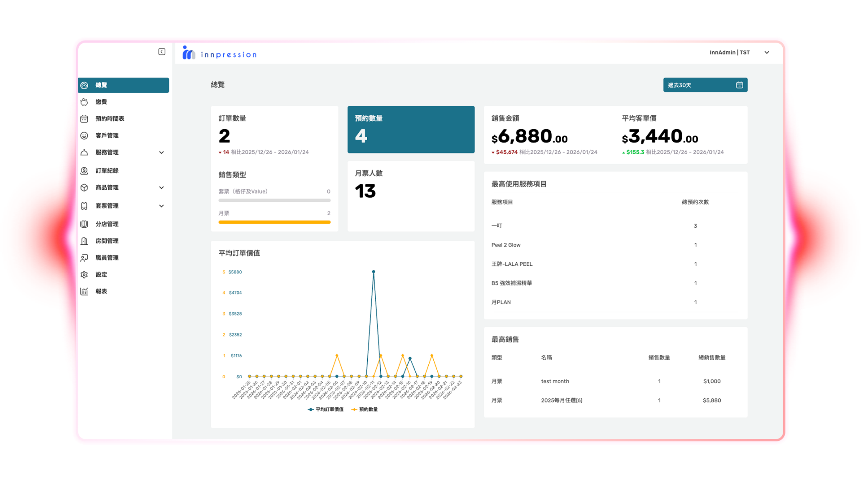Screen dimensions: 868x489
Task: Click the 預約時間表 calendar icon
Action: [84, 119]
